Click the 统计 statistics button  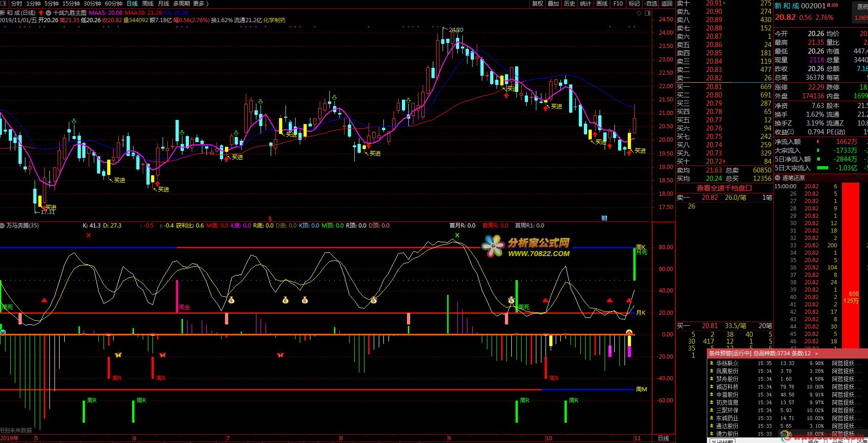pos(585,3)
